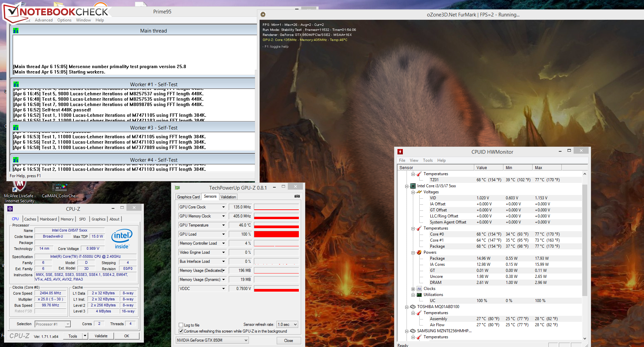Switch to SPD tab in CPU-Z
Image resolution: width=644 pixels, height=347 pixels.
pyautogui.click(x=83, y=219)
